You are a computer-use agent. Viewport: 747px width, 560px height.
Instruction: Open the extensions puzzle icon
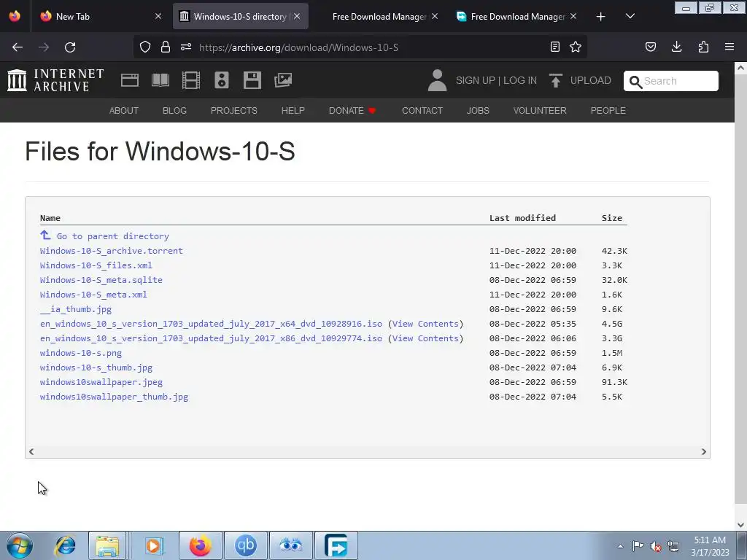pos(703,47)
